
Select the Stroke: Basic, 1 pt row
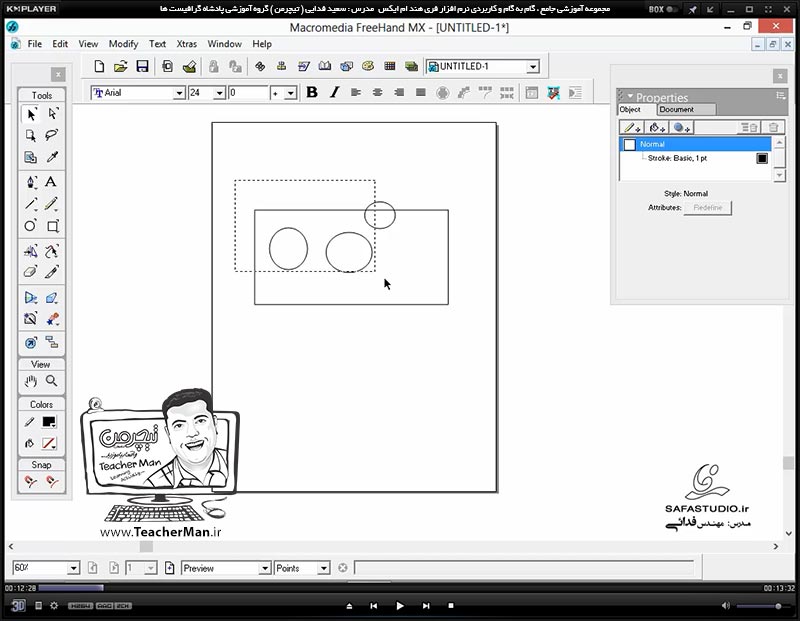coord(695,158)
